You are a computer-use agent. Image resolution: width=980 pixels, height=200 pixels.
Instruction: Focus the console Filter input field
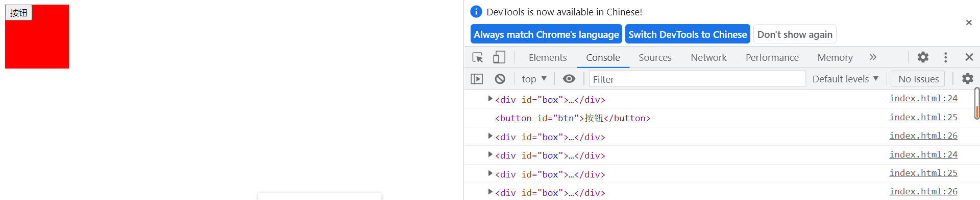(x=697, y=79)
